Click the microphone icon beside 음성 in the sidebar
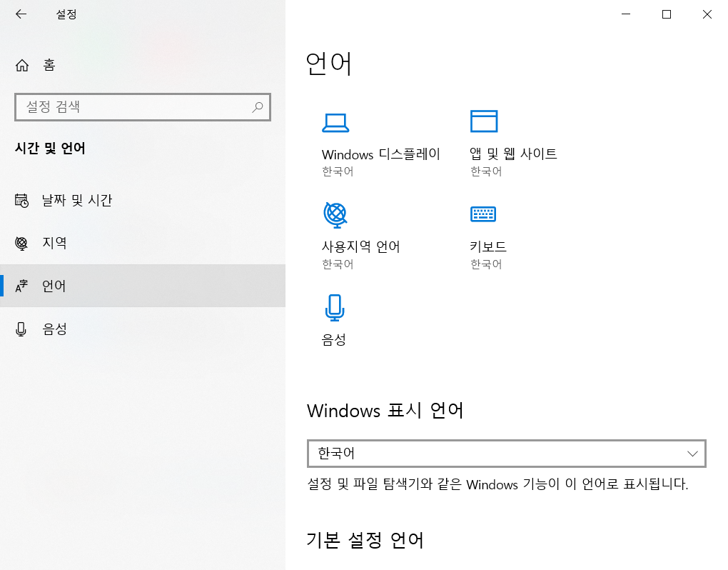 (21, 329)
